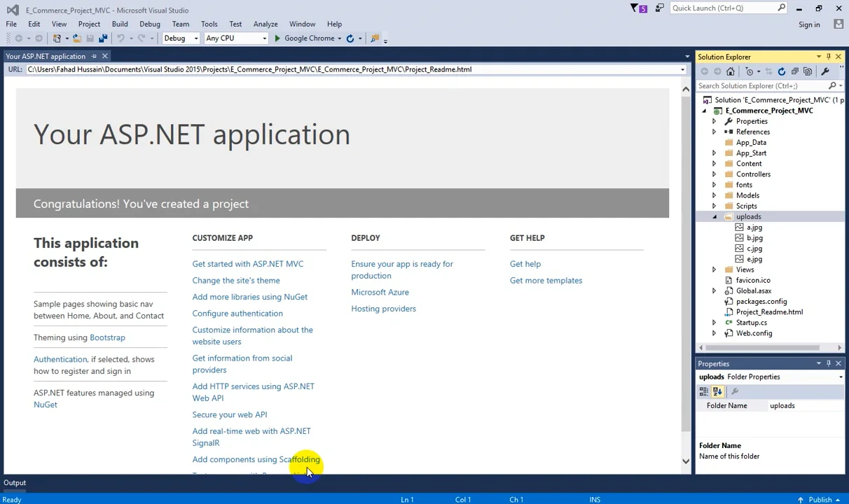Click the Microsoft Azure link
The width and height of the screenshot is (849, 504).
380,292
